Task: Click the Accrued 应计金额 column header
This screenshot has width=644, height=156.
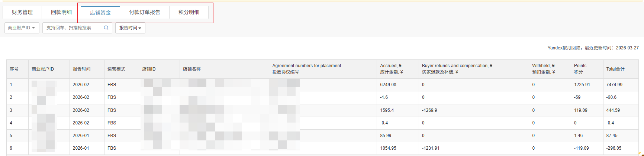Action: point(391,69)
